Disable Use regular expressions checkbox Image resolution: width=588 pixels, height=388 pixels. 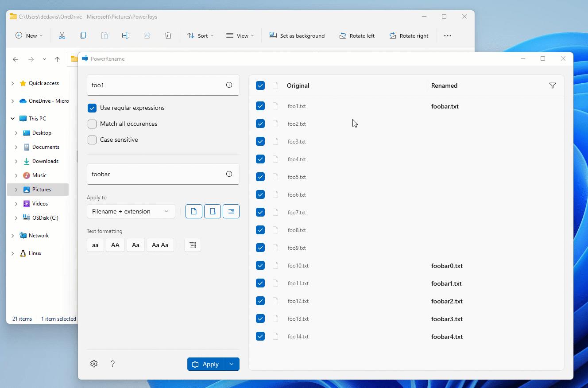pyautogui.click(x=92, y=108)
